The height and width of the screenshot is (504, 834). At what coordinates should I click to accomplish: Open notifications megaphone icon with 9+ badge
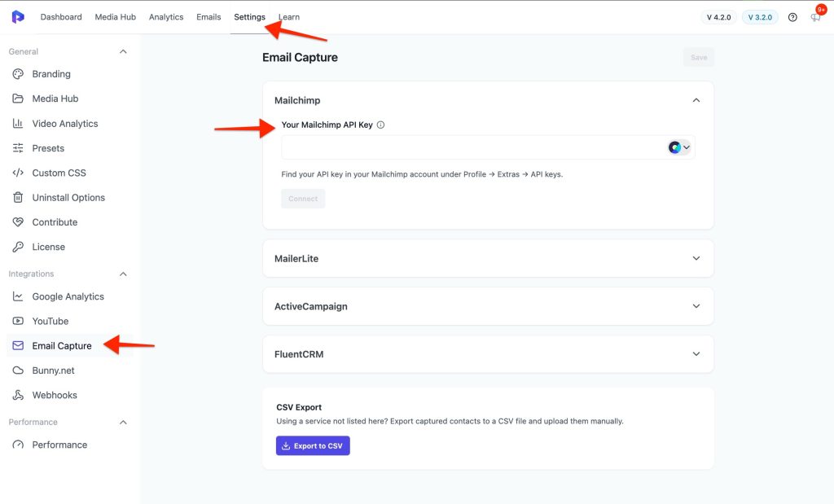tap(815, 17)
